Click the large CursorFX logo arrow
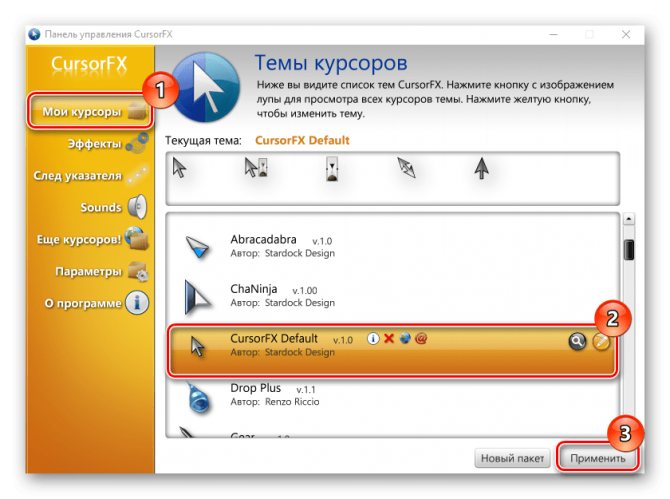 (x=206, y=87)
